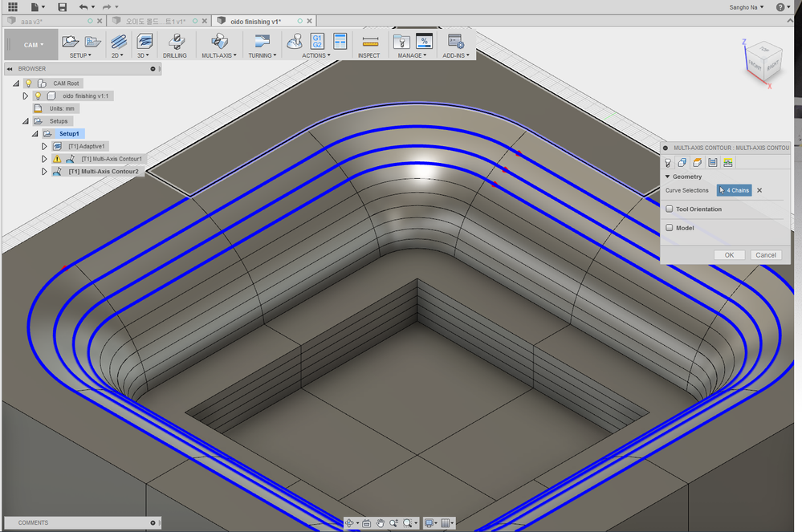Image resolution: width=802 pixels, height=532 pixels.
Task: Toggle oido finishing v1:1 visibility bulb
Action: [x=38, y=96]
